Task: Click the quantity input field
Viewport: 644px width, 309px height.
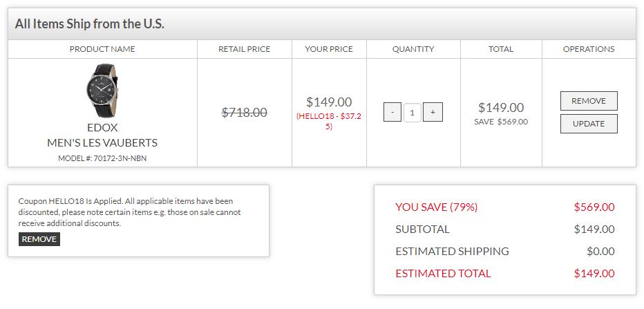Action: click(x=413, y=112)
